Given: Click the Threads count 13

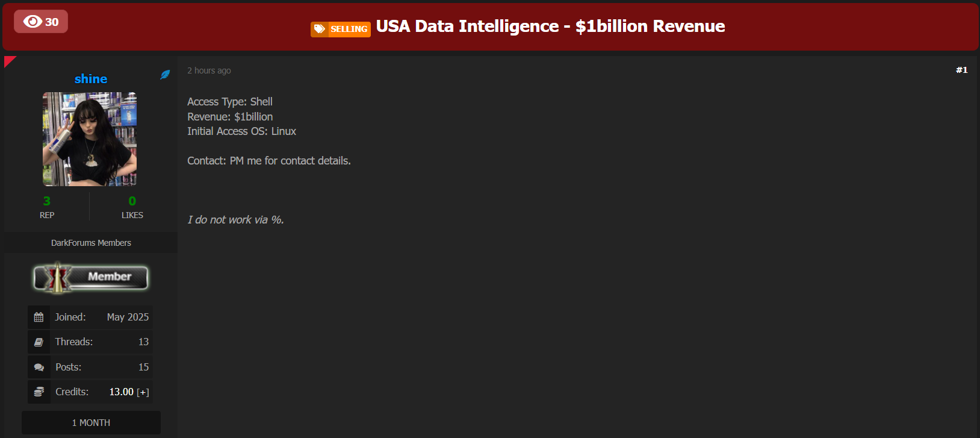Looking at the screenshot, I should tap(143, 342).
